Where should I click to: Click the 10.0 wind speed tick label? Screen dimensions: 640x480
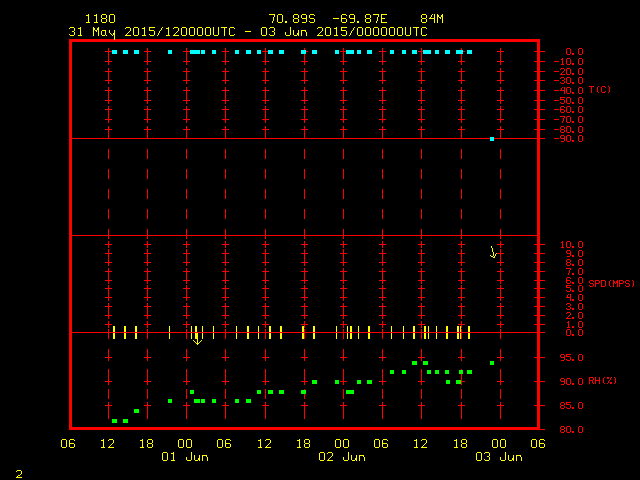point(573,245)
